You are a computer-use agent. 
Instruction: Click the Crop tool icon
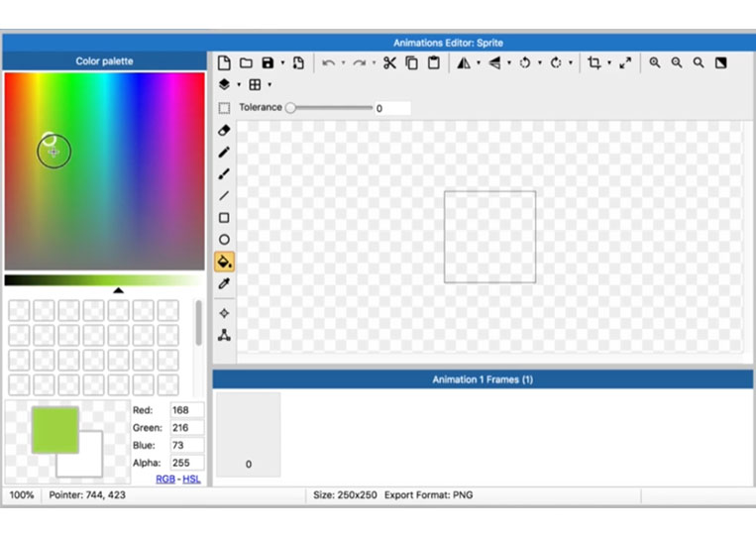[594, 62]
